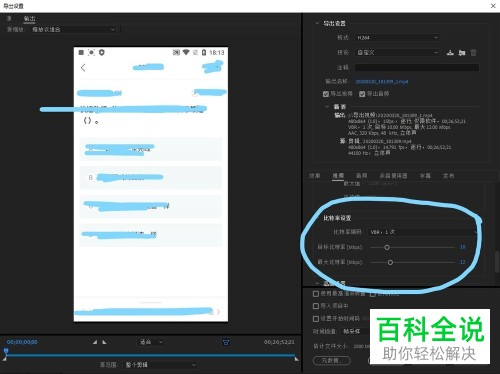Screen dimensions: 500x374
Task: Close the export settings dialog
Action: click(x=493, y=6)
